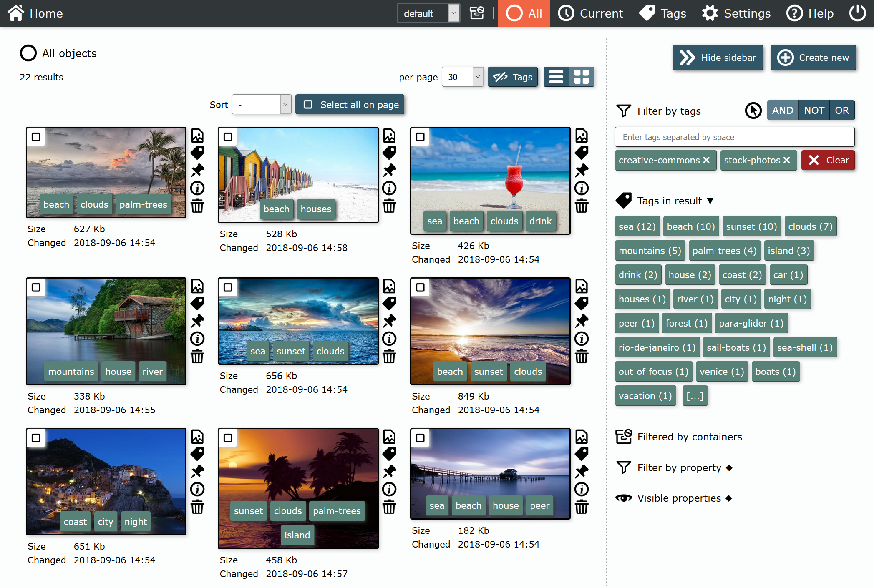
Task: Pin the beach palm-trees image
Action: [x=198, y=170]
